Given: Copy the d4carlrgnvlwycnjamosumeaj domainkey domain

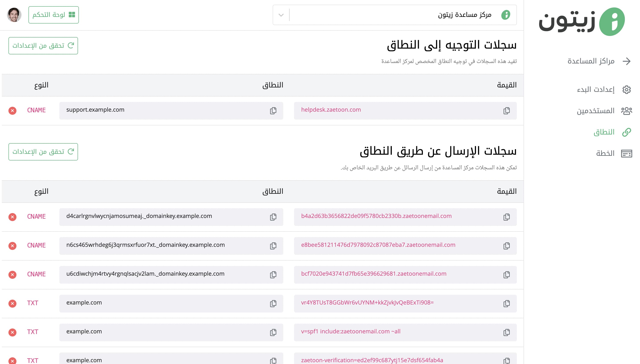Looking at the screenshot, I should pyautogui.click(x=273, y=217).
